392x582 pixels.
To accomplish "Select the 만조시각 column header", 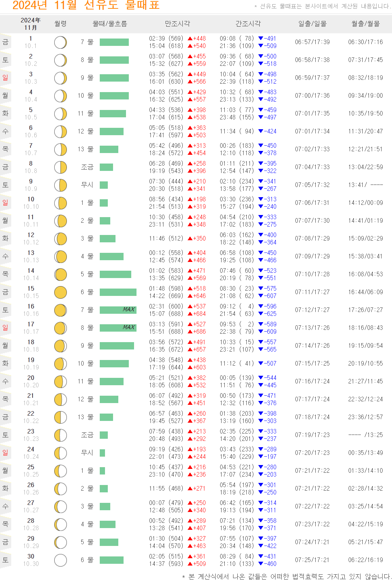I will tap(177, 24).
